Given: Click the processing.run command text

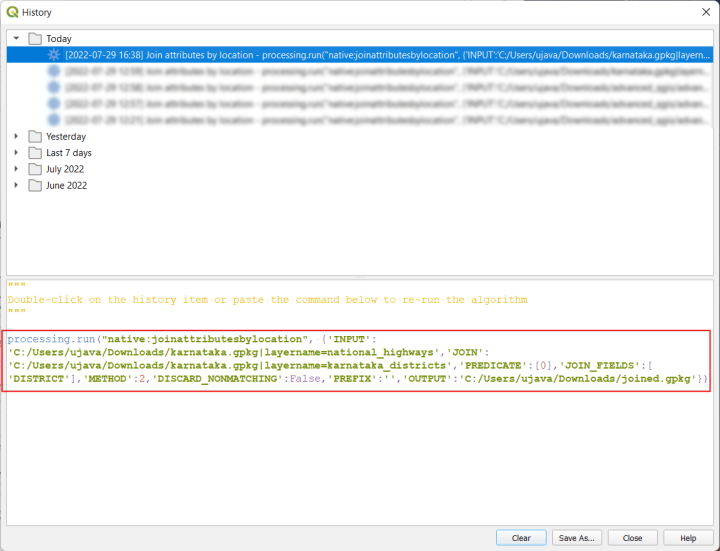Looking at the screenshot, I should 51,339.
